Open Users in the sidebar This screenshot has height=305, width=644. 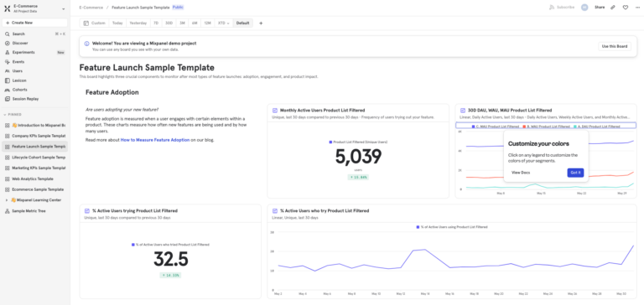35,71
